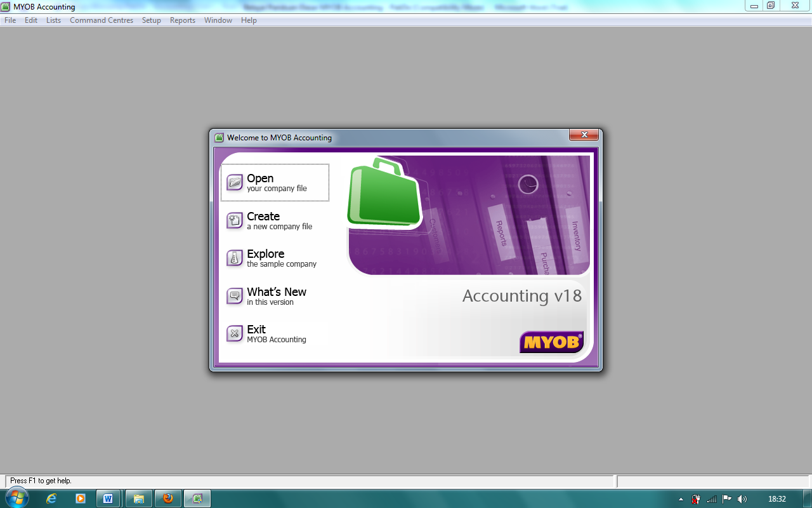The width and height of the screenshot is (812, 508).
Task: Click the What's New speech bubble icon
Action: 235,296
